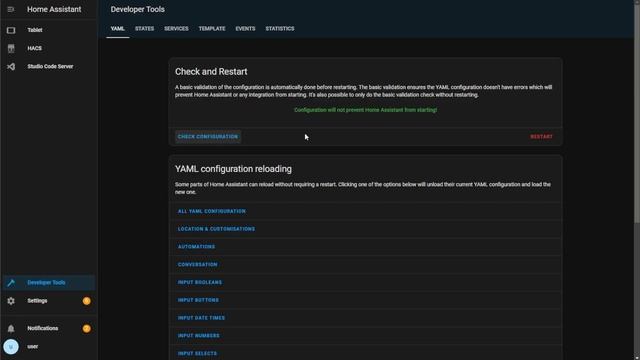Select the Developer Tools sidebar label
The width and height of the screenshot is (640, 360).
(46, 282)
